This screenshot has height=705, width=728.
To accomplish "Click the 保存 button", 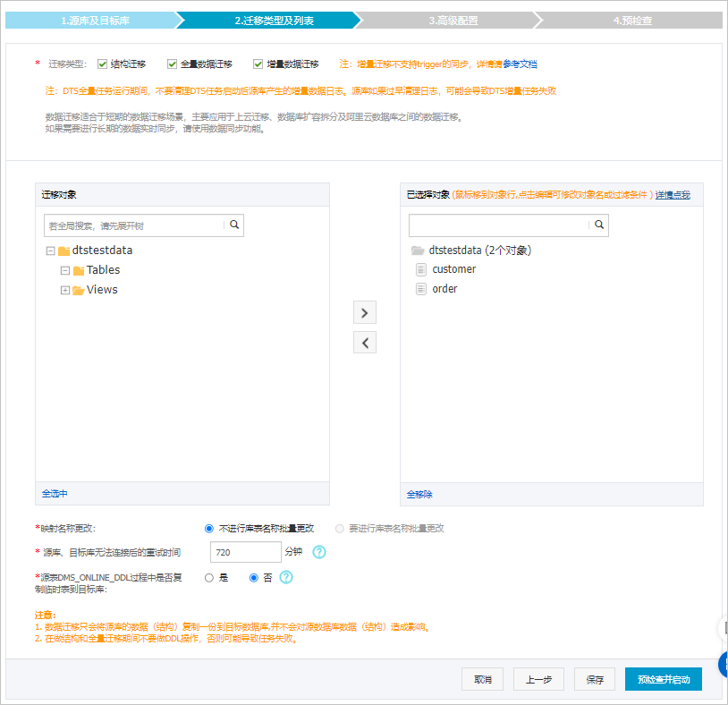I will (595, 679).
